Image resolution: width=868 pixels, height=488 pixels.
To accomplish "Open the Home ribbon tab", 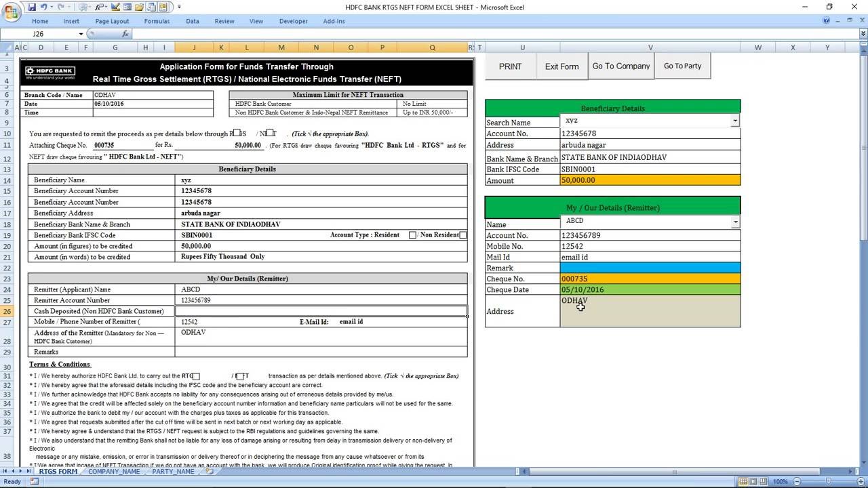I will point(40,21).
